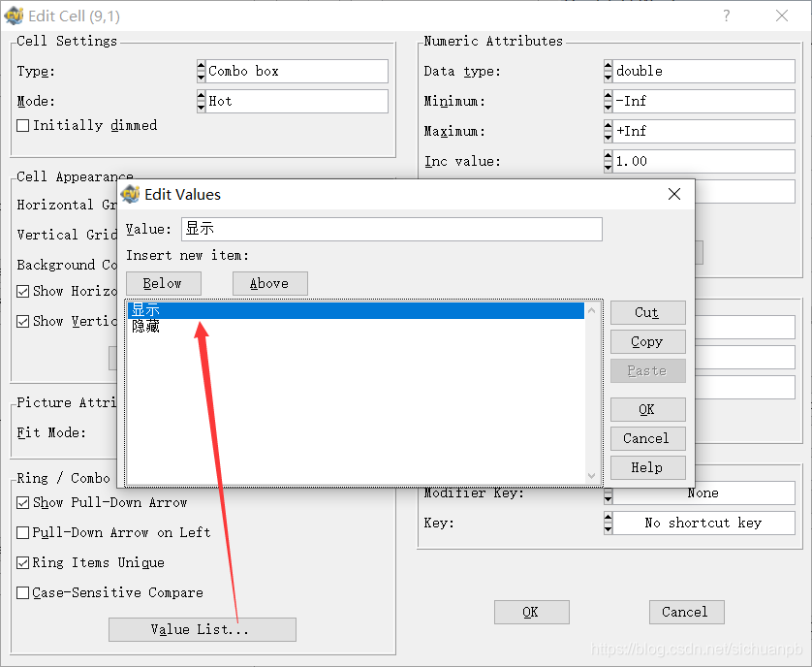Screen dimensions: 812x667
Task: Click the CVI icon in Edit Values title bar
Action: (x=131, y=194)
